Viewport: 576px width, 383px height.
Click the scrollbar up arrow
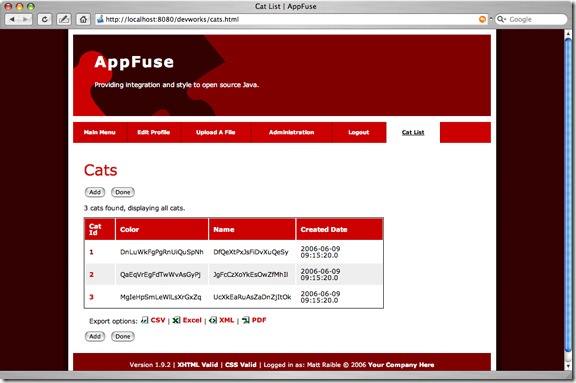tap(568, 33)
